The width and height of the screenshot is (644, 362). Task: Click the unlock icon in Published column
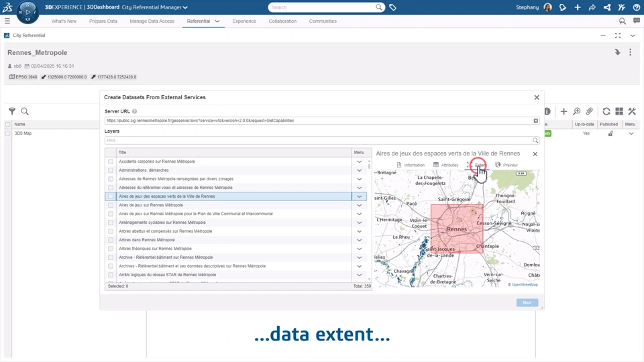(610, 133)
